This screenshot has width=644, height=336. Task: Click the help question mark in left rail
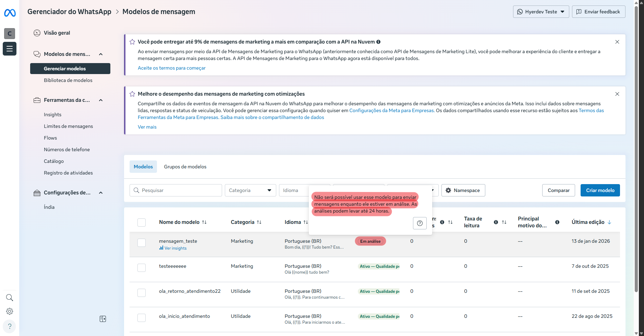(10, 326)
